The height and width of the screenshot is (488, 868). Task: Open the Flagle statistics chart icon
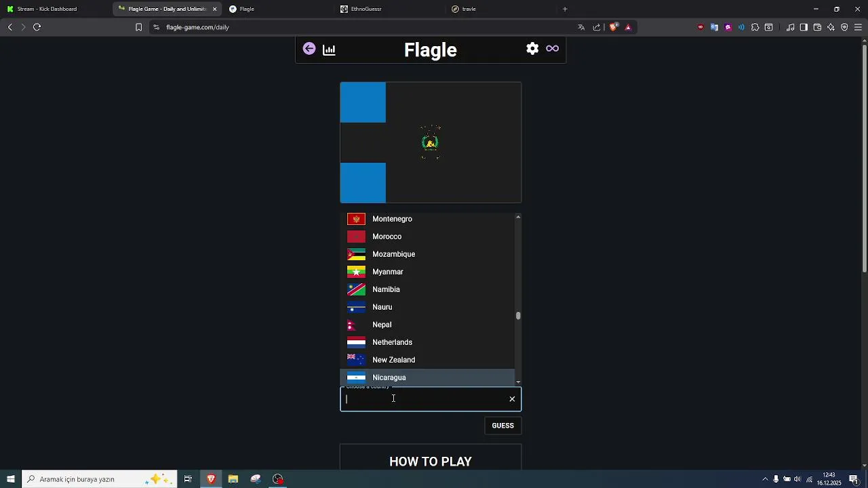point(330,49)
